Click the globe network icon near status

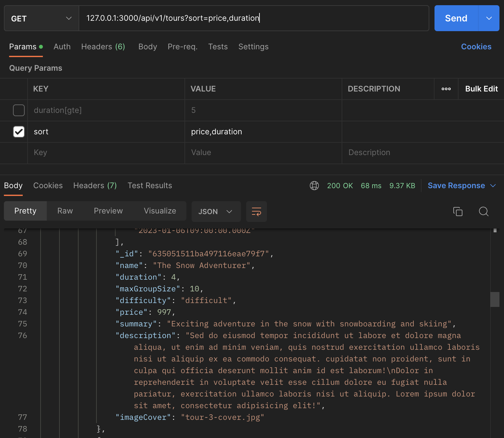pos(314,186)
